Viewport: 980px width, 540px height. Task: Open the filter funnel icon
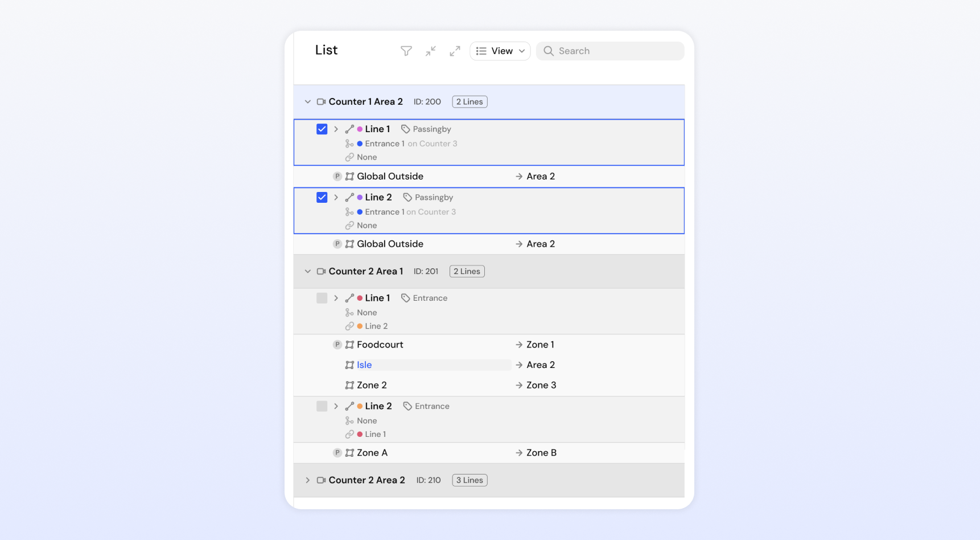click(x=406, y=51)
